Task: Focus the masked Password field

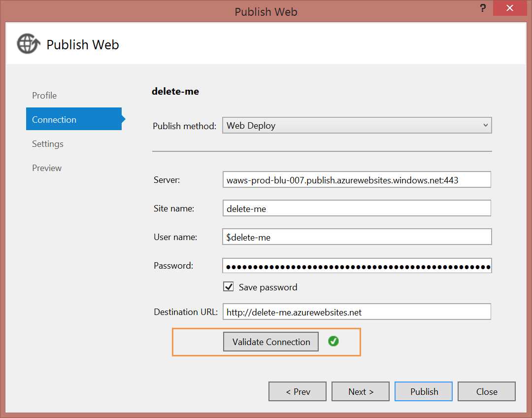Action: [356, 265]
